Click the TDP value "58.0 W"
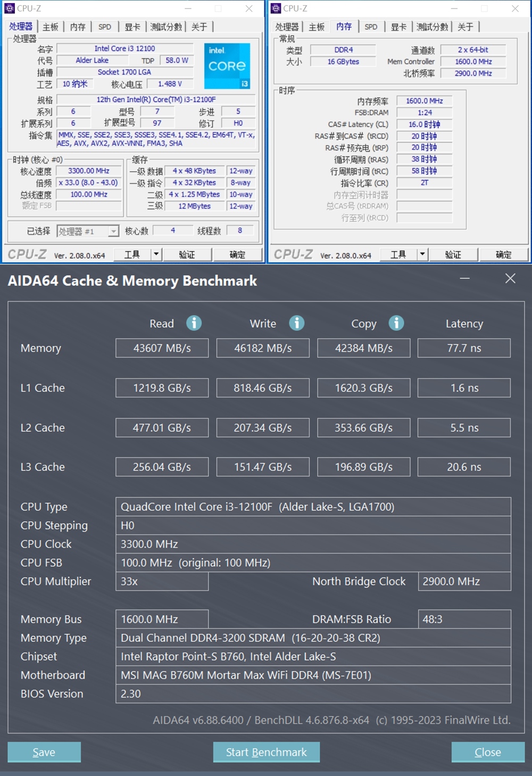The height and width of the screenshot is (776, 532). [x=177, y=60]
